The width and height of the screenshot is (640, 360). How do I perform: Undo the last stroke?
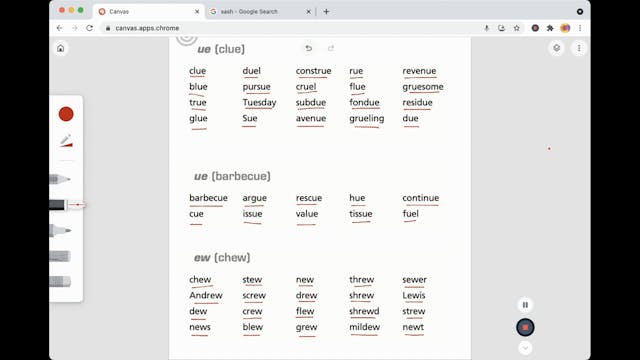[309, 48]
